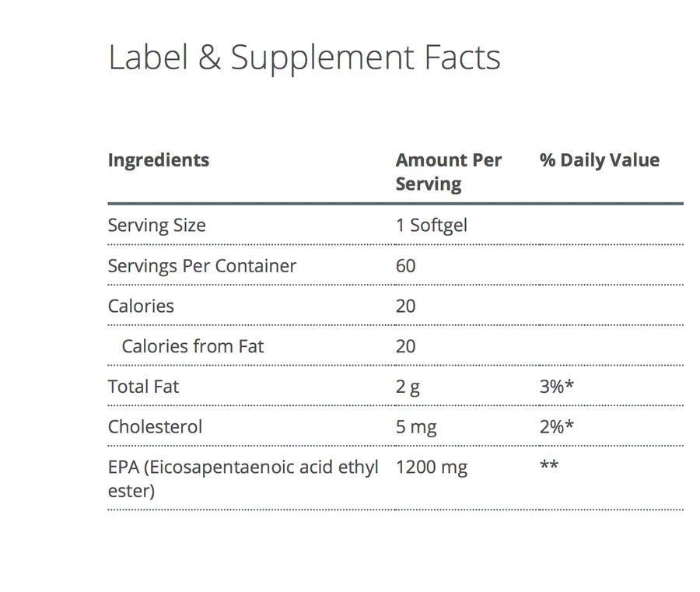Click the "1 Softgel" amount value
Image resolution: width=700 pixels, height=592 pixels.
click(431, 226)
